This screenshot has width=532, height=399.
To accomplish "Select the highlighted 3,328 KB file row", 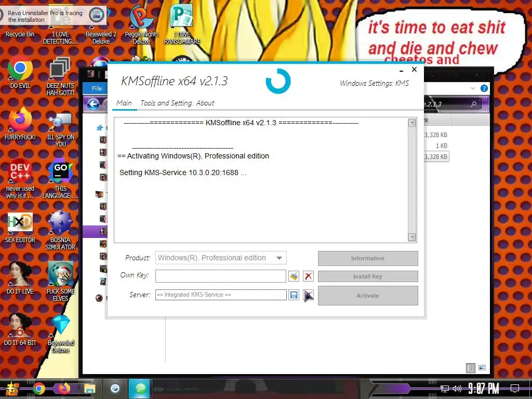I will [x=436, y=156].
